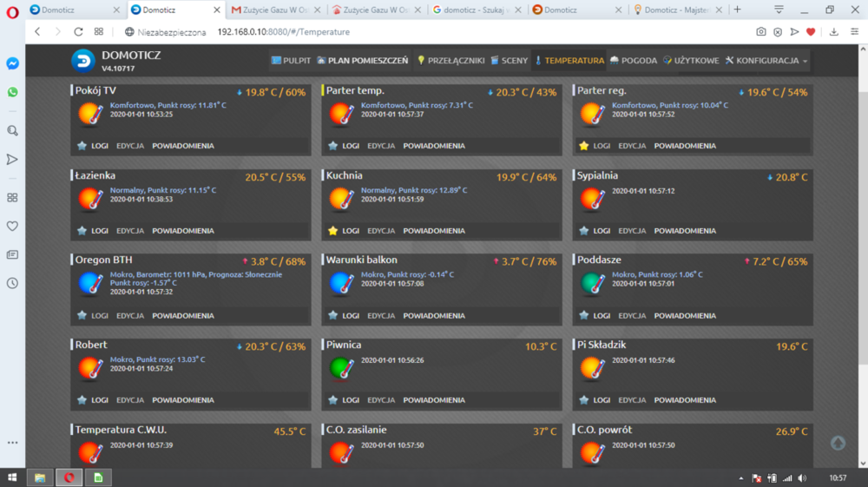This screenshot has width=868, height=487.
Task: Open a new browser tab
Action: (737, 10)
